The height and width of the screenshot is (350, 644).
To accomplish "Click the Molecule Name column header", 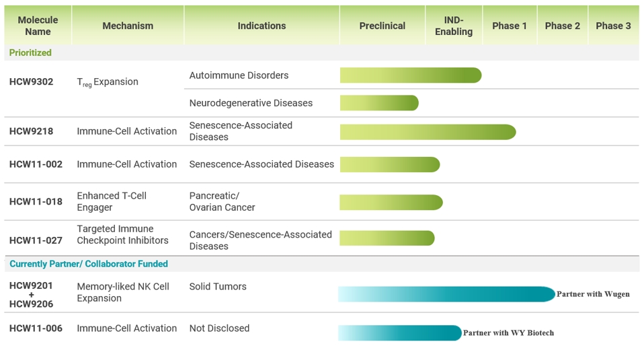I will [38, 26].
